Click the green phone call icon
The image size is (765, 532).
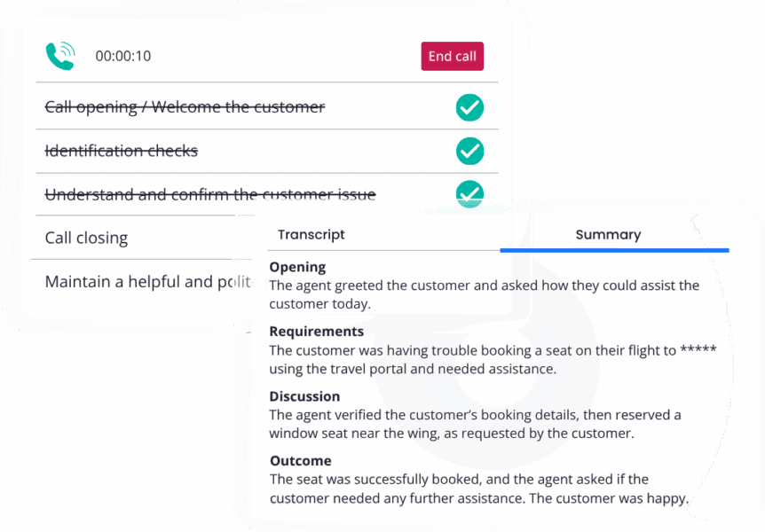coord(59,53)
